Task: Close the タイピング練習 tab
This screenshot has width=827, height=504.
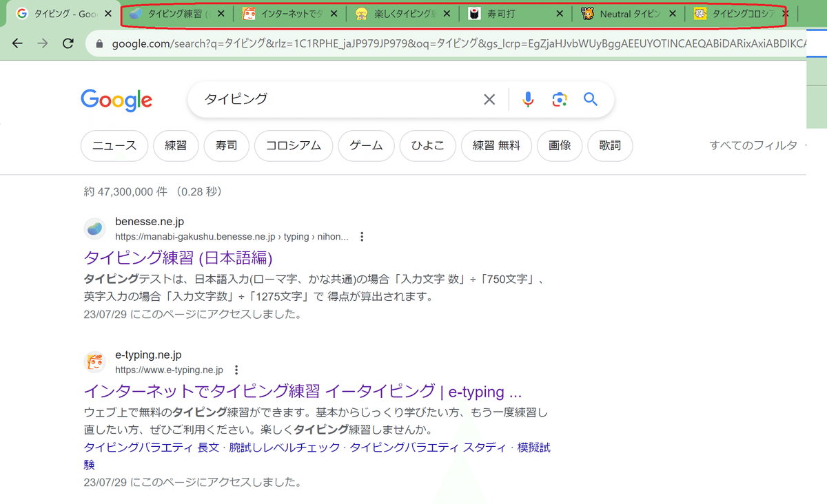Action: (x=221, y=14)
